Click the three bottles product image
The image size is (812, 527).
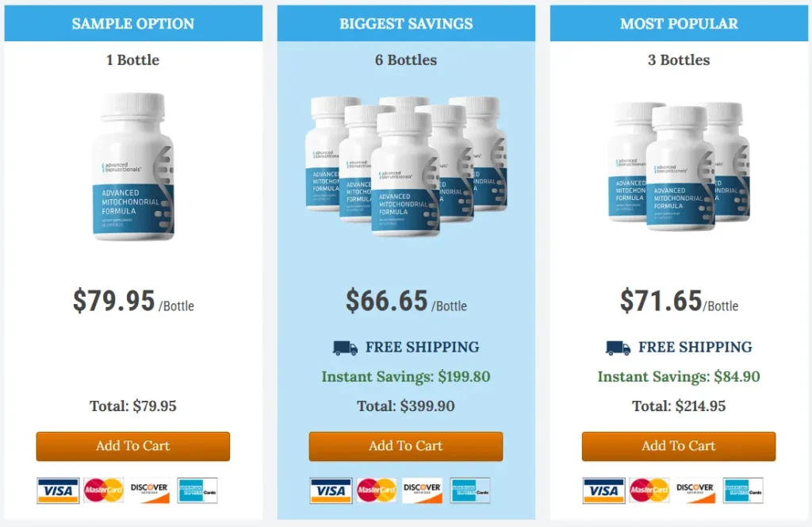click(x=679, y=165)
